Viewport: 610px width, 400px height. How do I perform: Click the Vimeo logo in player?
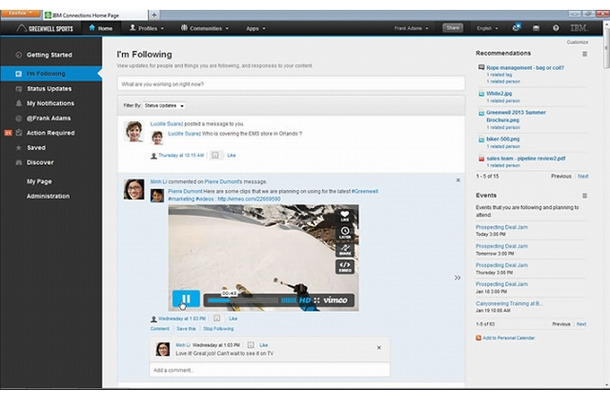(x=335, y=300)
